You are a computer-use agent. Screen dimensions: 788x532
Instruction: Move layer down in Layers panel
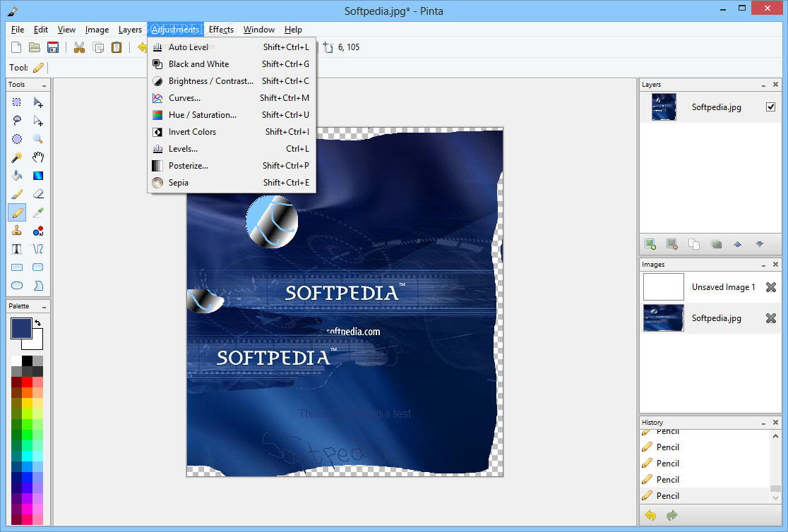759,244
